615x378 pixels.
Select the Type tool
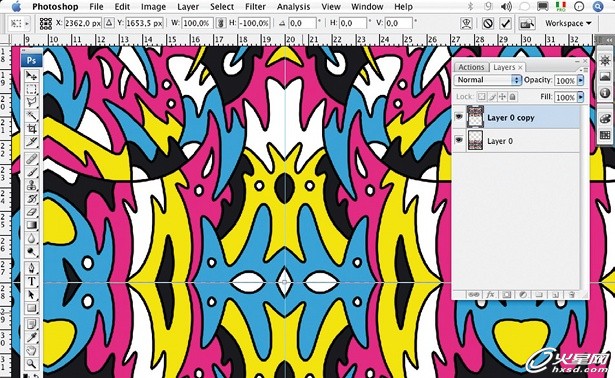pyautogui.click(x=31, y=282)
